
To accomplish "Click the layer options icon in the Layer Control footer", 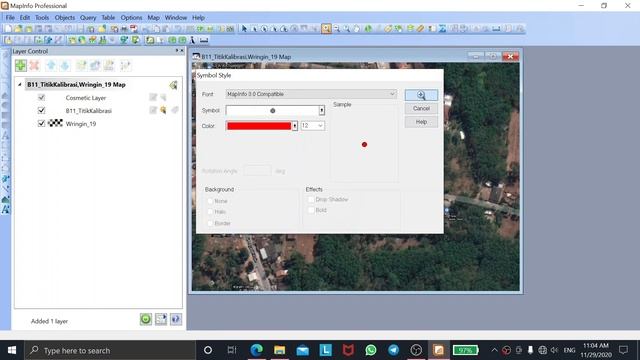I will click(161, 319).
